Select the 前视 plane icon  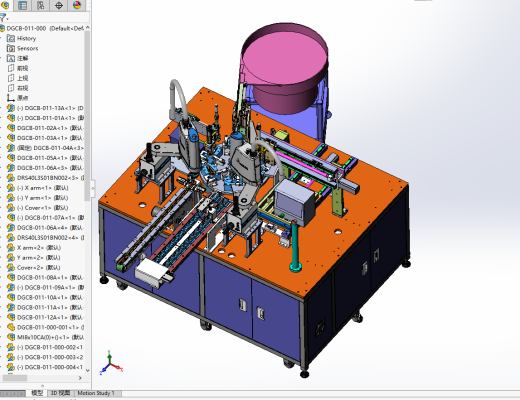point(11,68)
